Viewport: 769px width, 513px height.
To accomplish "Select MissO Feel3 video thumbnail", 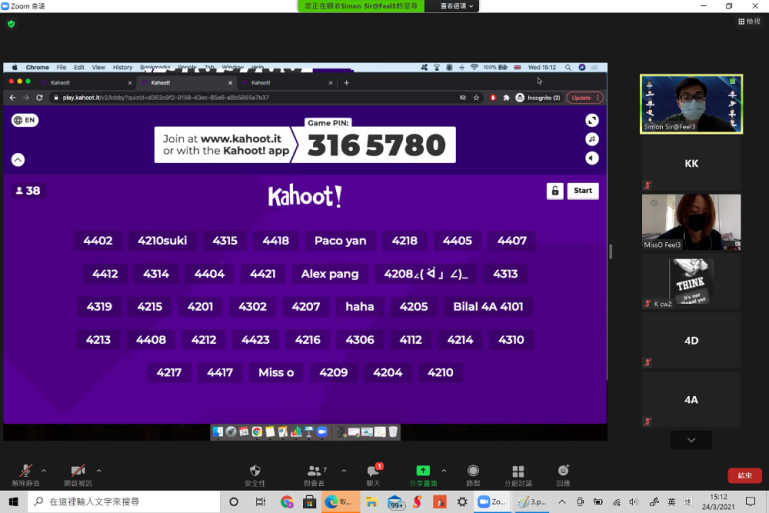I will pos(691,222).
